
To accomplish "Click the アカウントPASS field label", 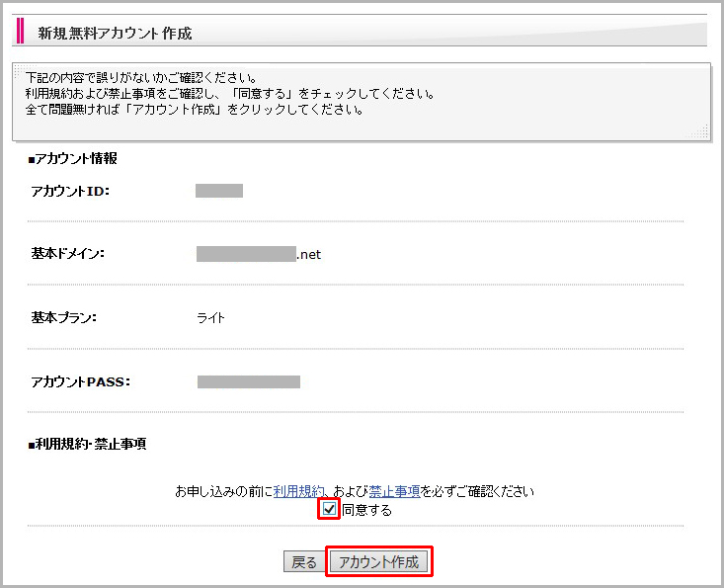I will tap(81, 381).
